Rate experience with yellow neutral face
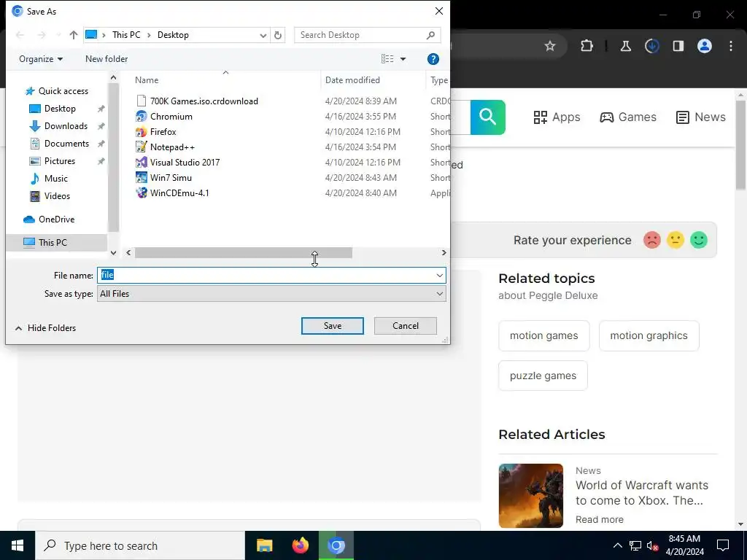747x560 pixels. tap(675, 240)
